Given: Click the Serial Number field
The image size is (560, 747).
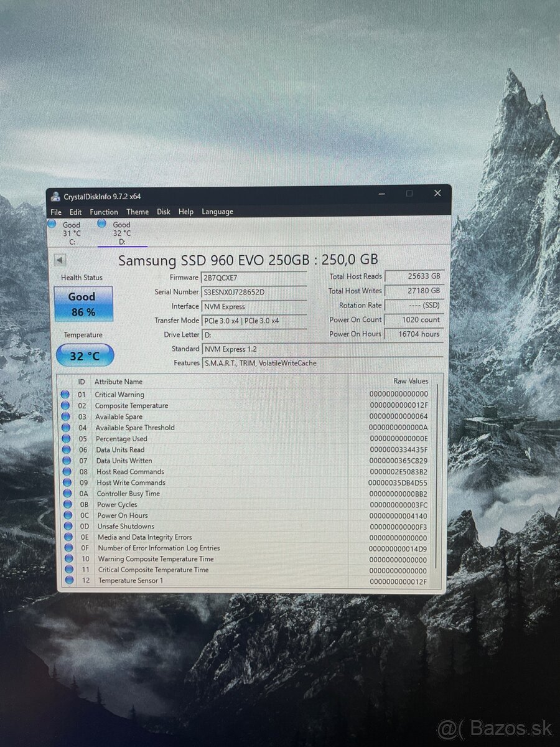Looking at the screenshot, I should [x=254, y=292].
